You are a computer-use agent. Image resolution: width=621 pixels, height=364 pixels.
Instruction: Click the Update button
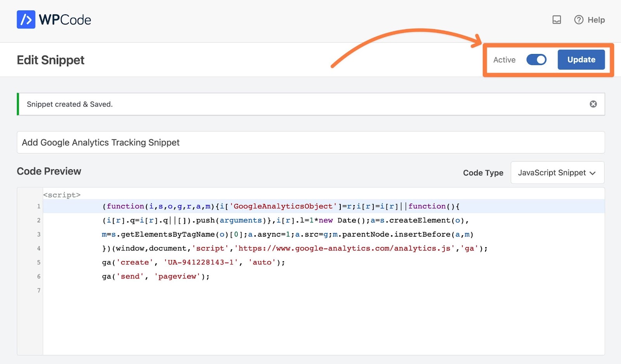(x=581, y=59)
